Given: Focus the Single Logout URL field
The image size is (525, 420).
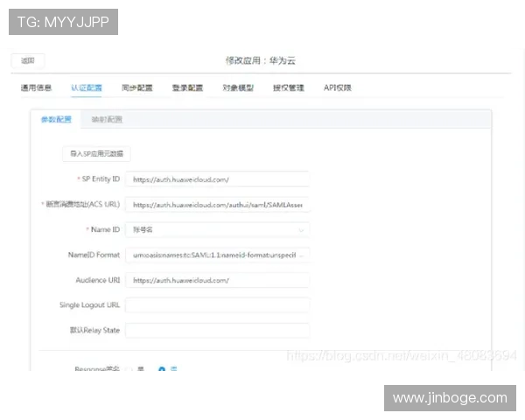Looking at the screenshot, I should point(217,305).
